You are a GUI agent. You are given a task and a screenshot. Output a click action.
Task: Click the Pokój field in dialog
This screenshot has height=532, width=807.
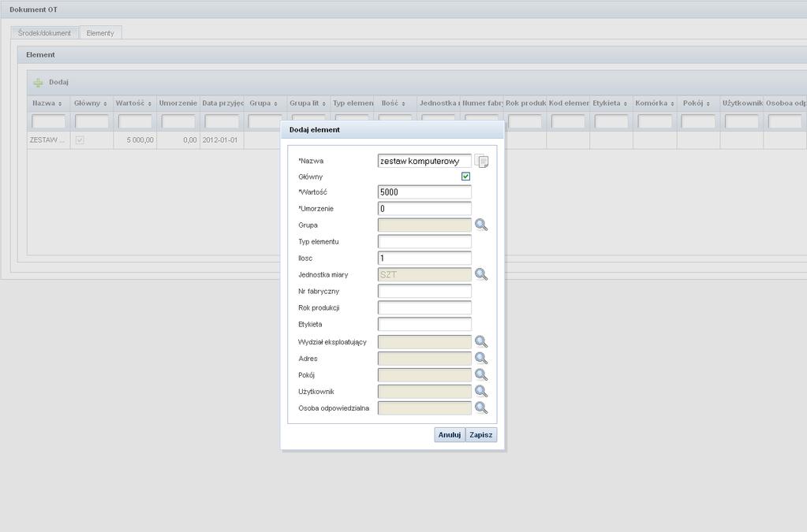coord(424,374)
